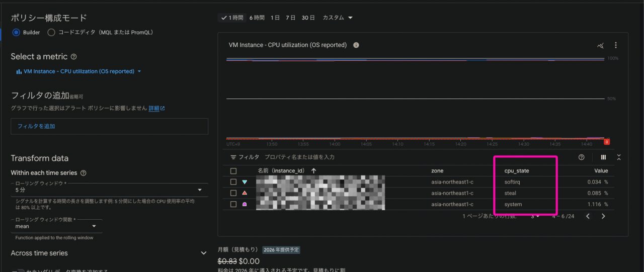Open the VM Instance CPU utilization metric dropdown
Image resolution: width=644 pixels, height=272 pixels.
coord(79,71)
